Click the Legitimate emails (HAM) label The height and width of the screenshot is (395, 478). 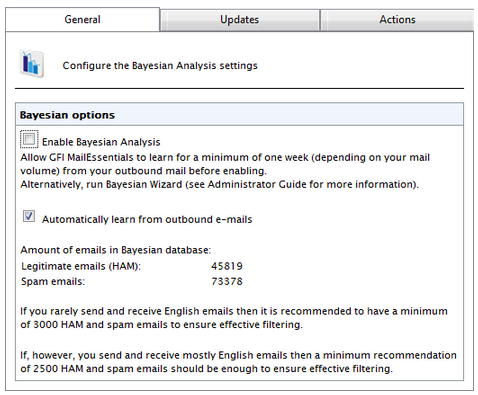(81, 266)
